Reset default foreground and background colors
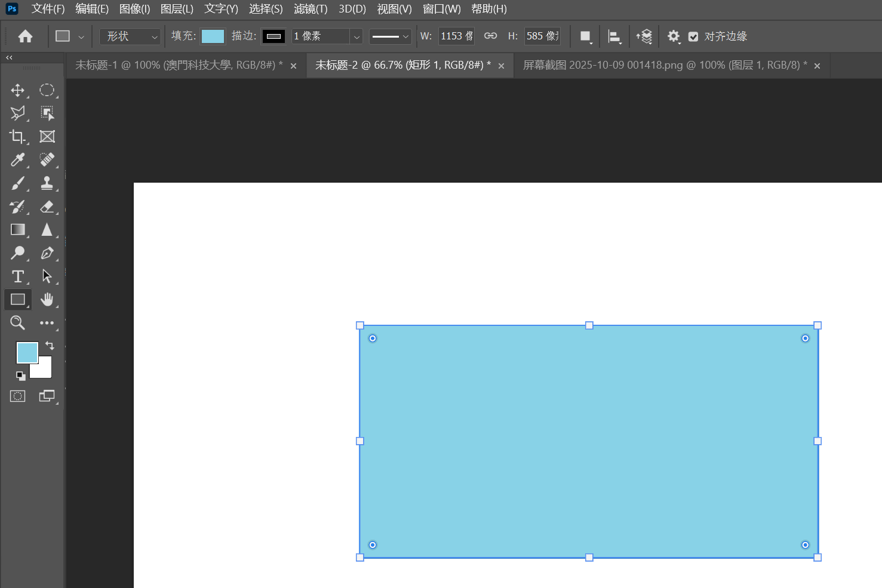Screen dimensions: 882x588 click(21, 375)
